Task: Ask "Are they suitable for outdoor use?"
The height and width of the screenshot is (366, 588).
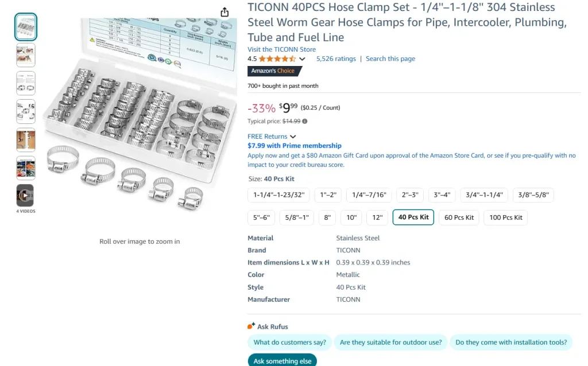Action: point(390,342)
